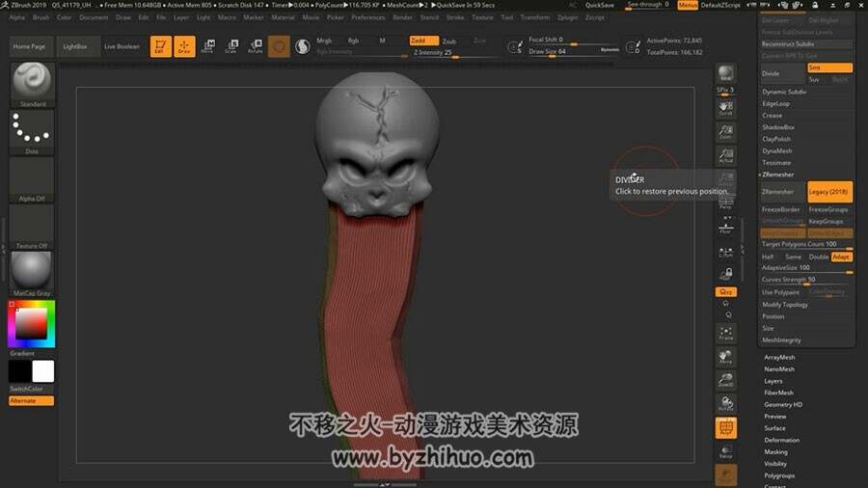Click the Zoom canvas icon

(725, 131)
